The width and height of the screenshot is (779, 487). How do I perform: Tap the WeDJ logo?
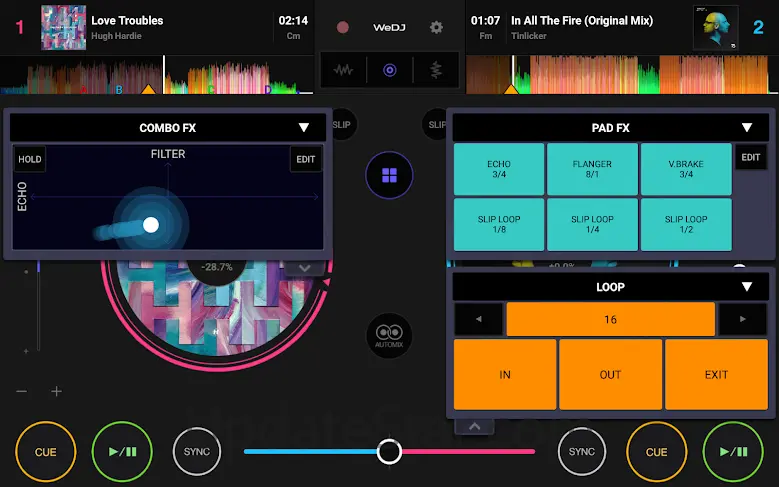(x=390, y=27)
